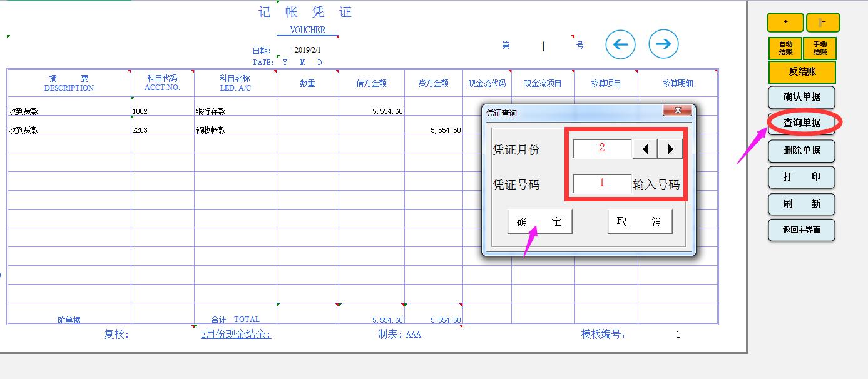This screenshot has height=379, width=868.
Task: Click the 刷新 button
Action: 802,204
